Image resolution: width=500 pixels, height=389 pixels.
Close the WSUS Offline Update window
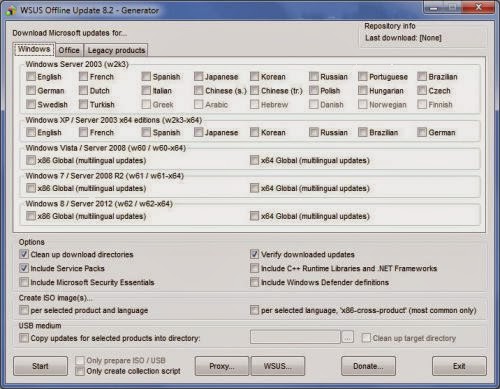(478, 7)
